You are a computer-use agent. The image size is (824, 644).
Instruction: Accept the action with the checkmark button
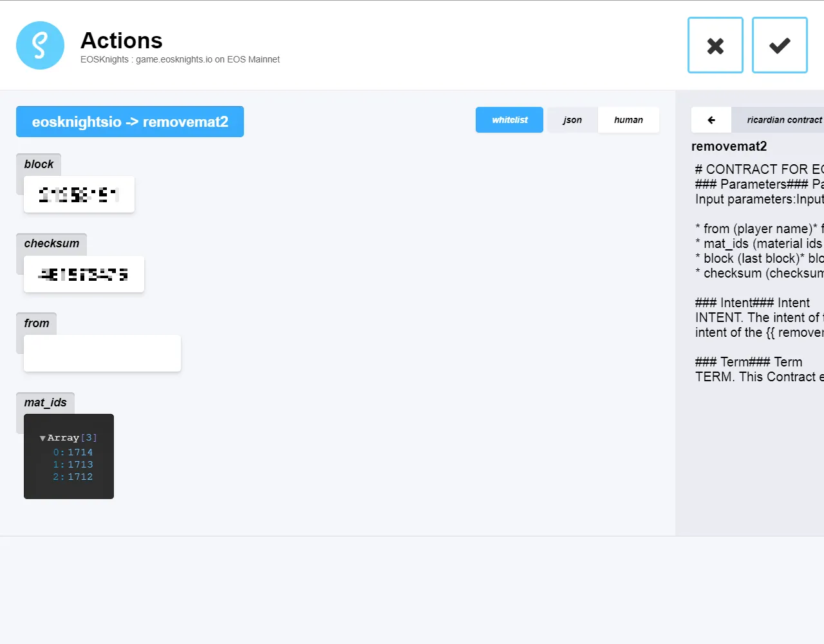point(780,45)
